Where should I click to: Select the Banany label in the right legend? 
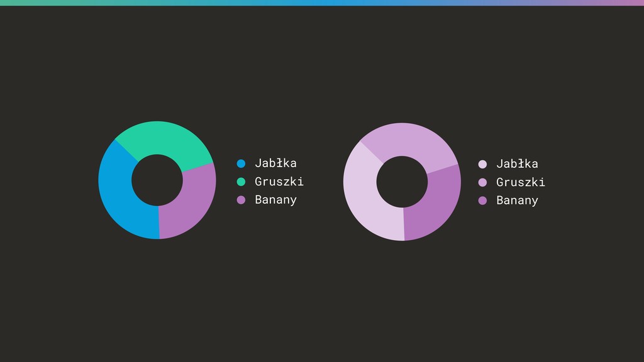[x=517, y=200]
